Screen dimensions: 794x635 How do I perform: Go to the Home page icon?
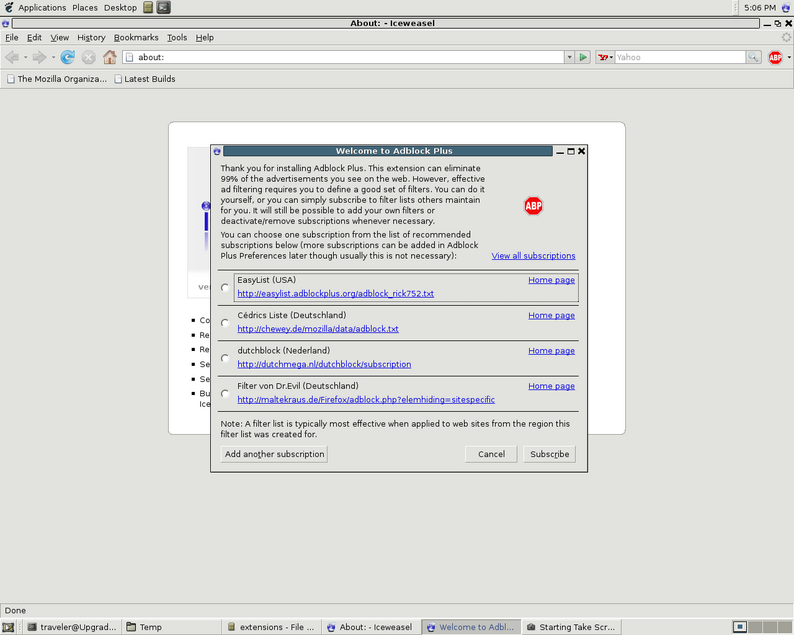point(109,57)
